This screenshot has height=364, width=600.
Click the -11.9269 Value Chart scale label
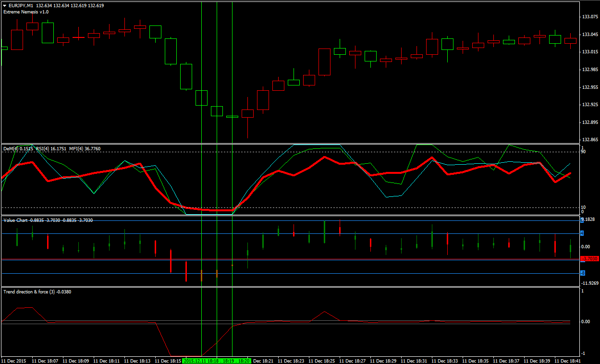coord(589,283)
